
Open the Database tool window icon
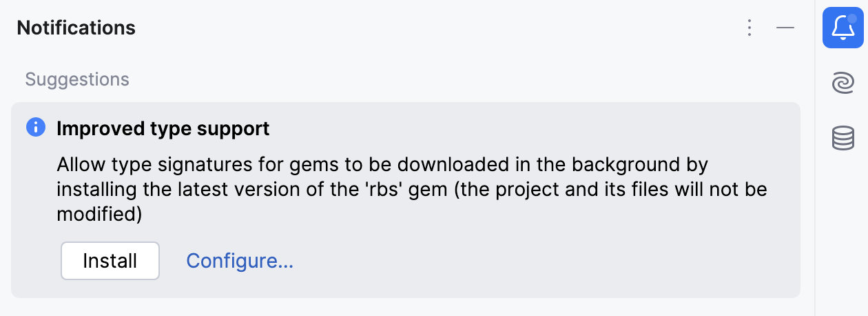pyautogui.click(x=843, y=138)
